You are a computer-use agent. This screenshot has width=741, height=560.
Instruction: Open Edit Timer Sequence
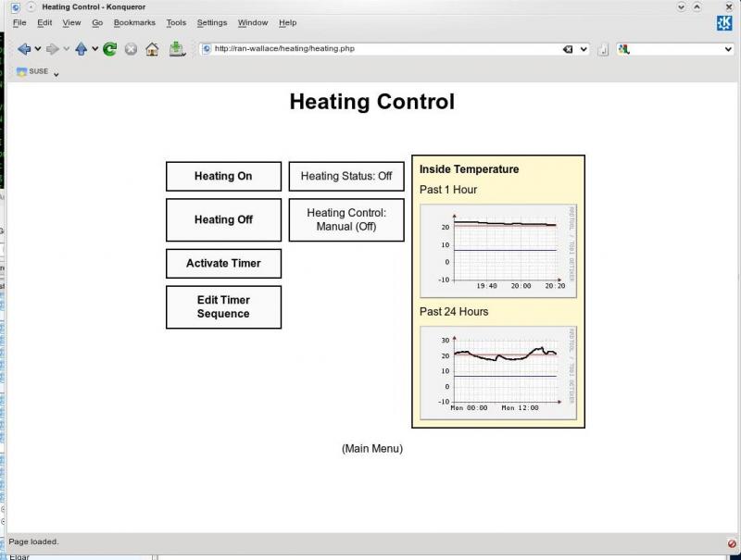tap(223, 307)
